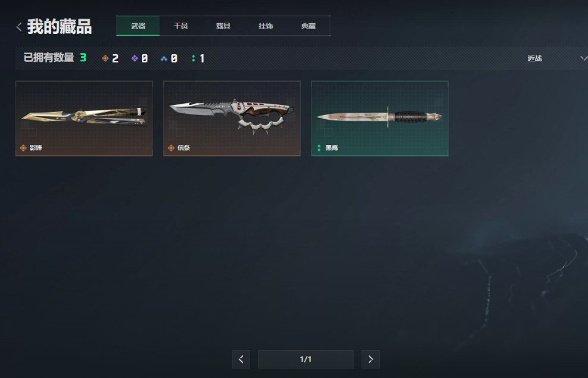Open the 干员 tab

181,26
